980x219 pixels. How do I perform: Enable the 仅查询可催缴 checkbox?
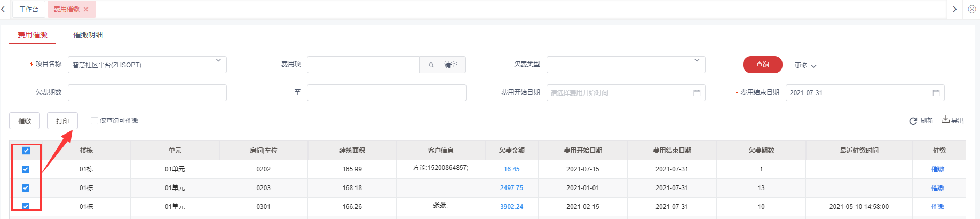94,121
